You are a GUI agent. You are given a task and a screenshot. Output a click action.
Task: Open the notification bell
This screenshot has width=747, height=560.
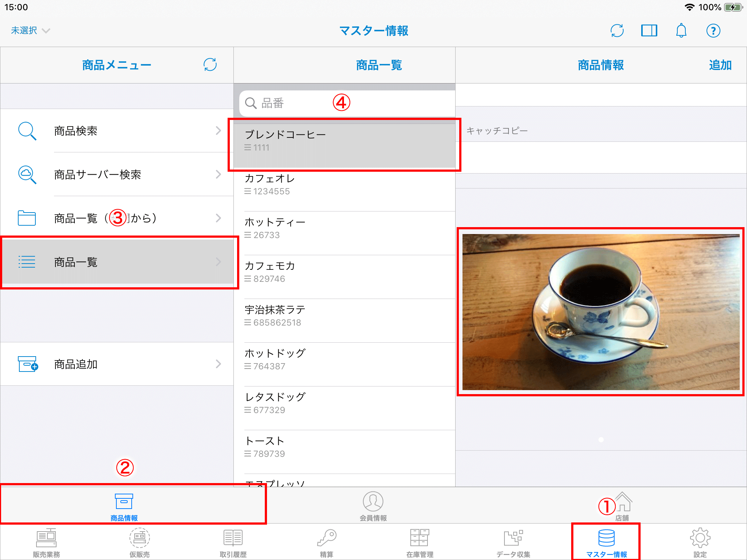tap(681, 31)
